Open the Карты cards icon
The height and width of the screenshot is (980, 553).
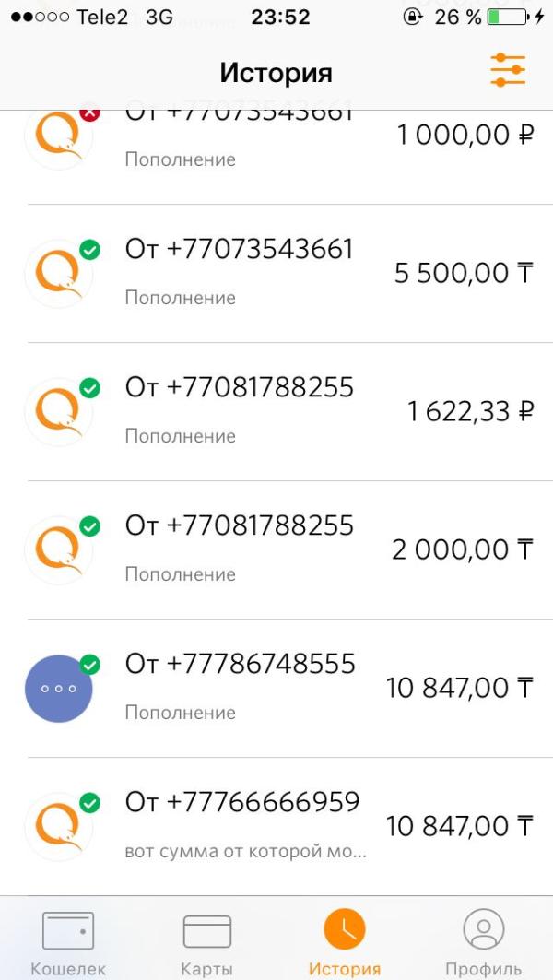(206, 931)
